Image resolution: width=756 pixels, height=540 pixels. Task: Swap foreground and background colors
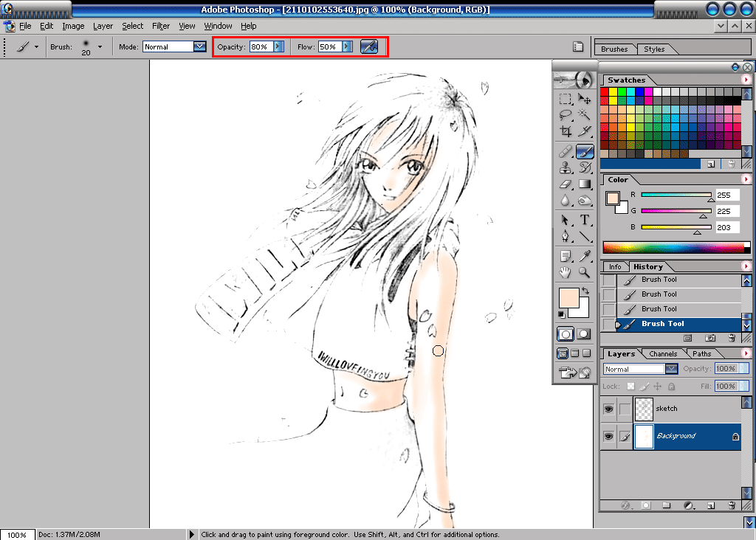tap(585, 291)
